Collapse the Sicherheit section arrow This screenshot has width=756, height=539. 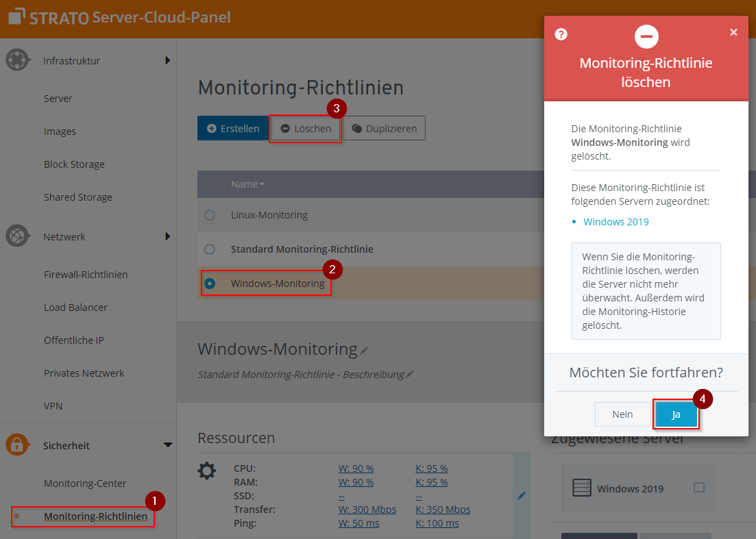[x=168, y=445]
